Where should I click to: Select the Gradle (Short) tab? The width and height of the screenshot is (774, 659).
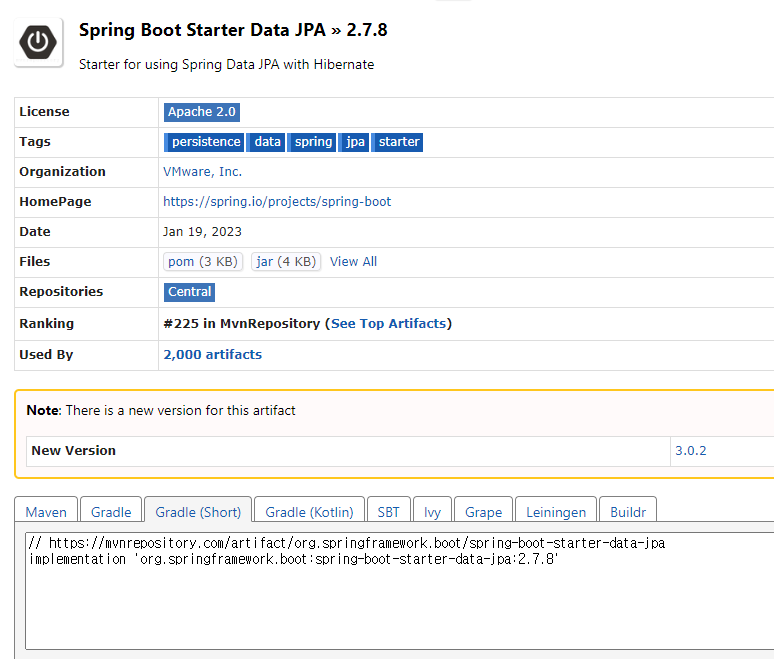click(x=198, y=511)
